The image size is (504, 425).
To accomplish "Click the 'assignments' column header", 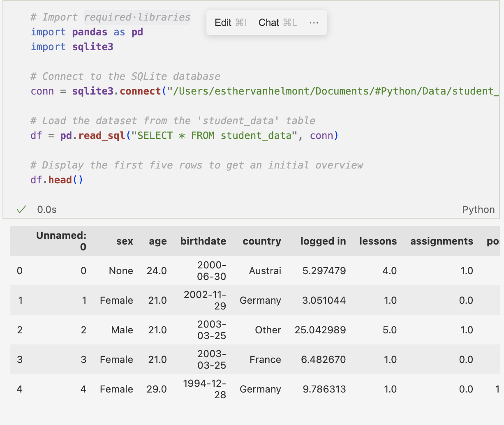I will tap(442, 241).
